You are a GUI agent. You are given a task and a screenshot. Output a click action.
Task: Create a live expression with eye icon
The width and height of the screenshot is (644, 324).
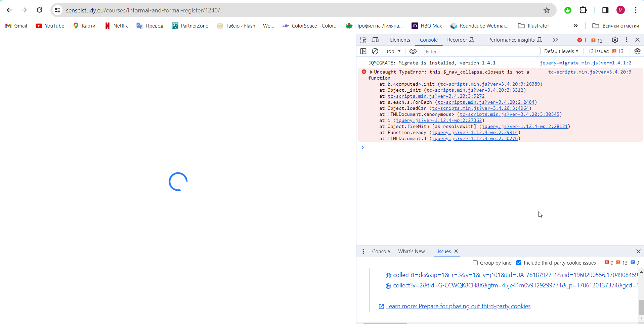[413, 51]
